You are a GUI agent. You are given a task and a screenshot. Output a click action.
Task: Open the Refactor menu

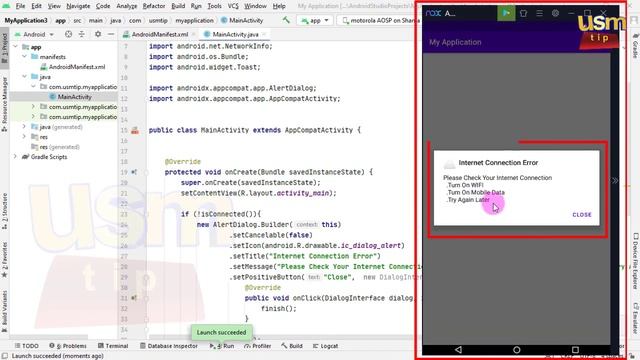154,6
